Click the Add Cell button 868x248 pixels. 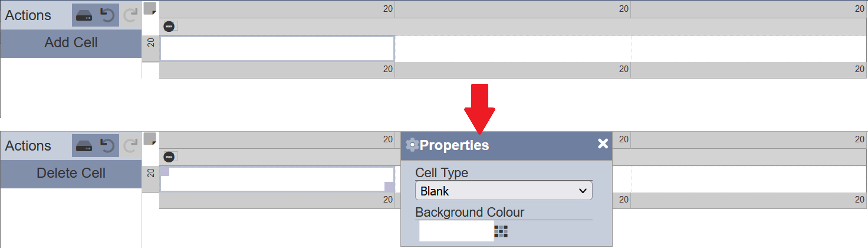(x=71, y=43)
